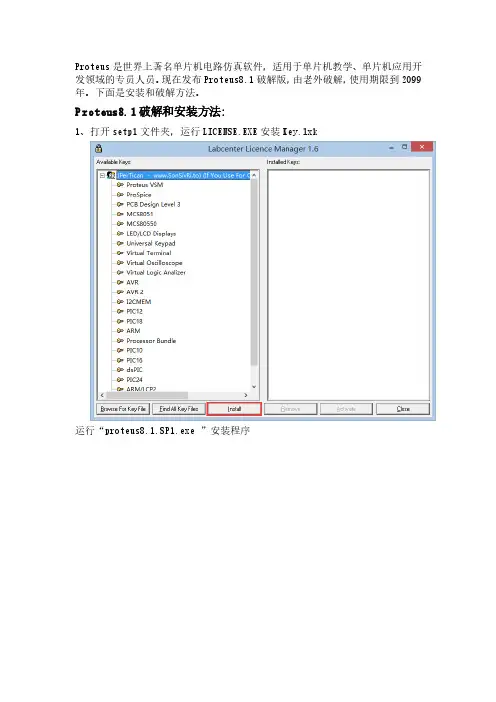
Task: Click the padlock icon in the title bar
Action: (98, 149)
